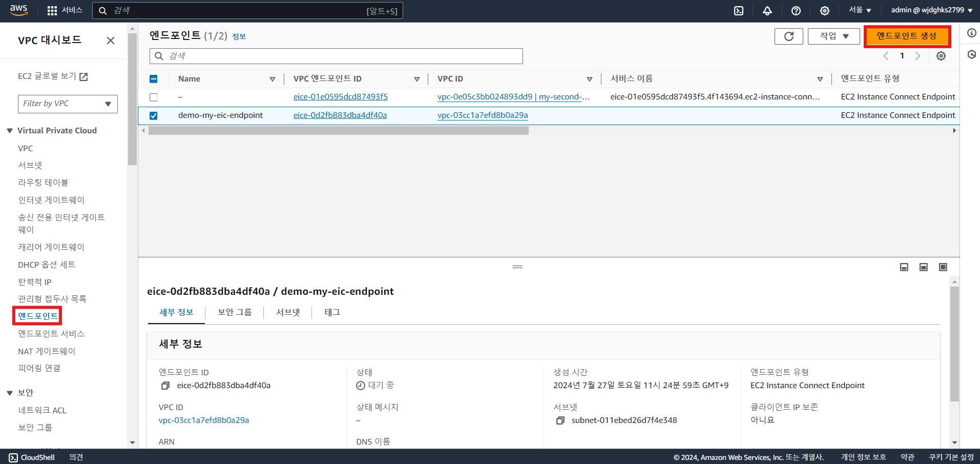Focus the top AWS search box

(247, 11)
